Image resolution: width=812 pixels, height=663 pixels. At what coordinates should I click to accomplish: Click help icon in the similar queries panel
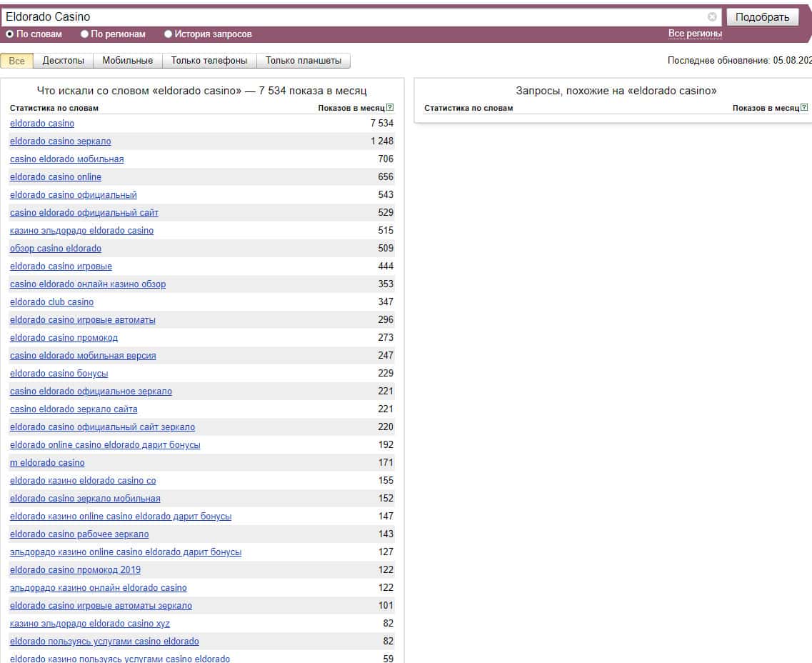[804, 108]
